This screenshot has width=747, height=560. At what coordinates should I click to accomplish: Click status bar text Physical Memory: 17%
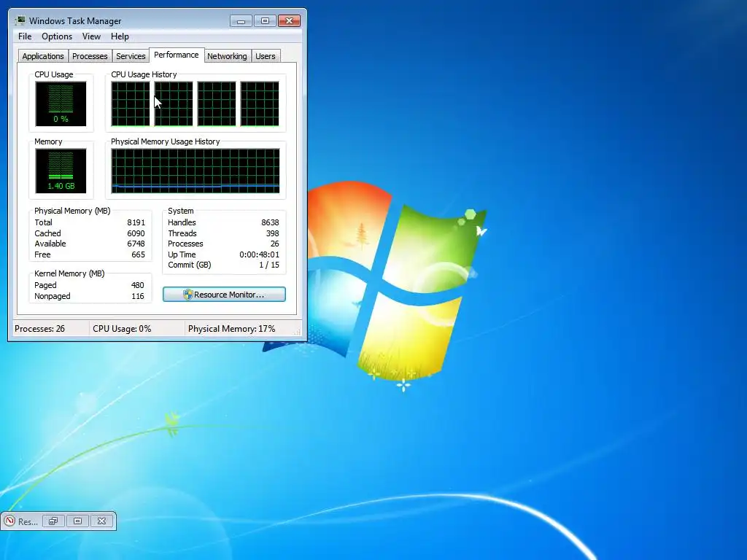pyautogui.click(x=231, y=329)
